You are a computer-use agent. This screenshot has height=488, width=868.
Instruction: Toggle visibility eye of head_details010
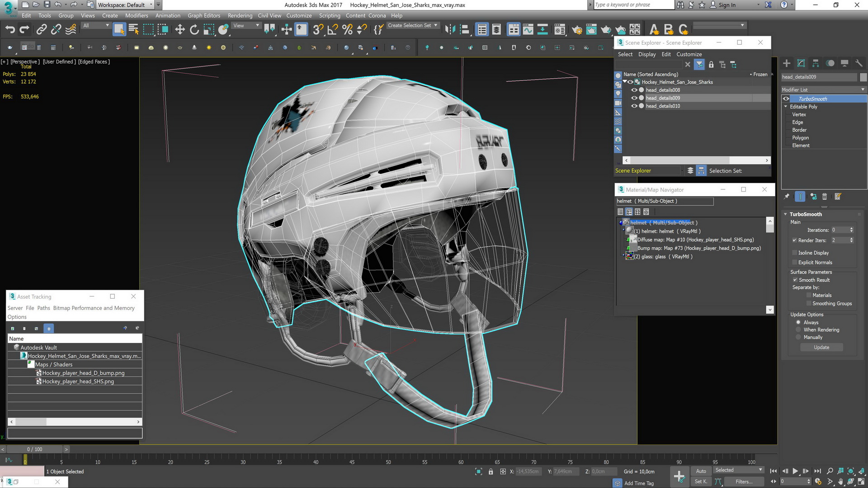click(x=634, y=106)
